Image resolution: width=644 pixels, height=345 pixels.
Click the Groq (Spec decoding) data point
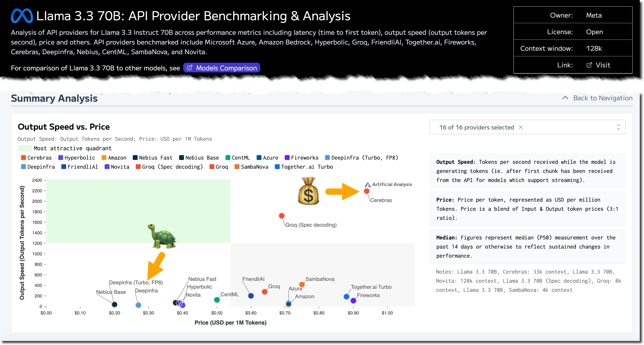(x=282, y=216)
